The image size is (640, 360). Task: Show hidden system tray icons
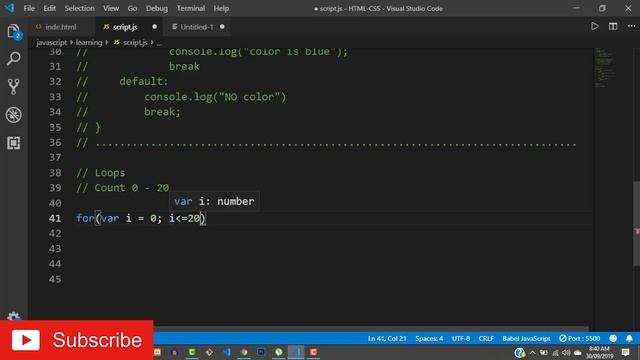tap(532, 353)
